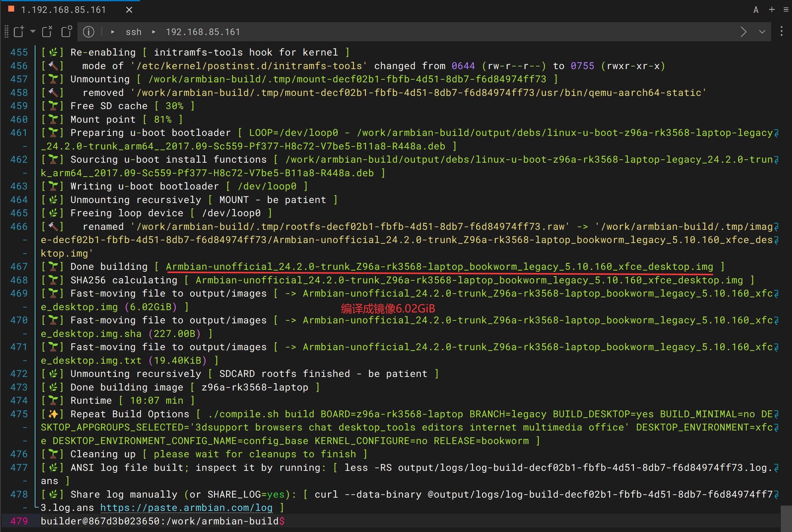Click the new session icon

point(19,31)
